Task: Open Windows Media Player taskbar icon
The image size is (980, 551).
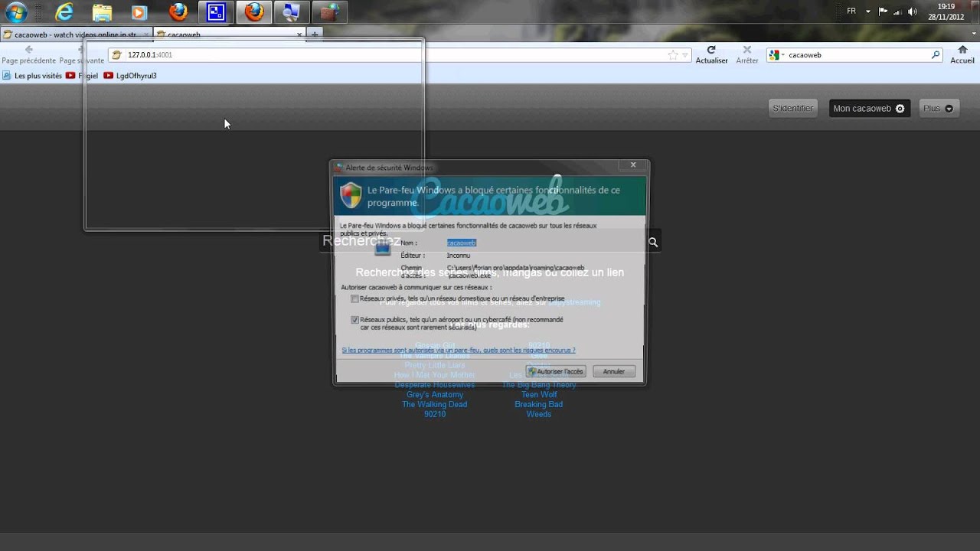Action: [x=139, y=12]
